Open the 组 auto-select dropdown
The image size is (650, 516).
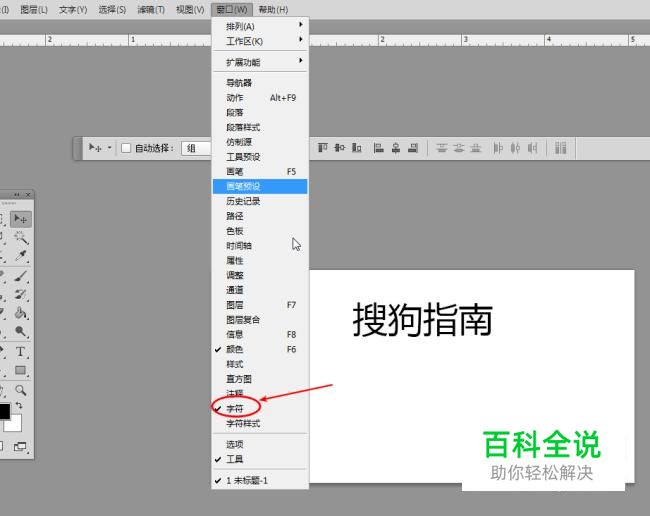coord(196,148)
